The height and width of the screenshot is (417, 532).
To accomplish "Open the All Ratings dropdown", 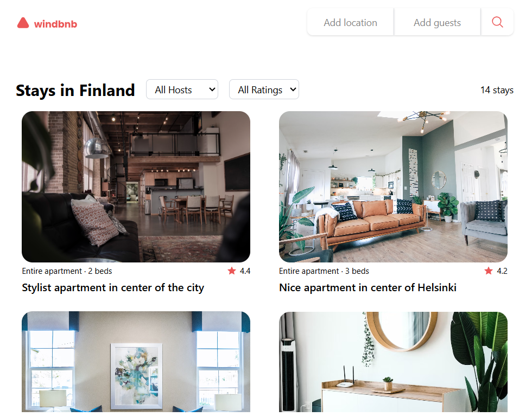I will tap(264, 89).
